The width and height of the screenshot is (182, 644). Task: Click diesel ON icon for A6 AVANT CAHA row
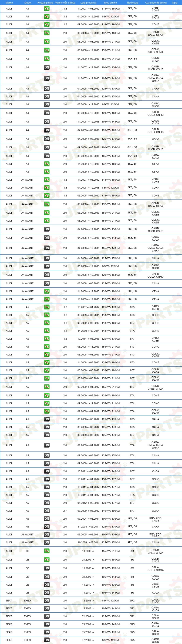click(47, 542)
